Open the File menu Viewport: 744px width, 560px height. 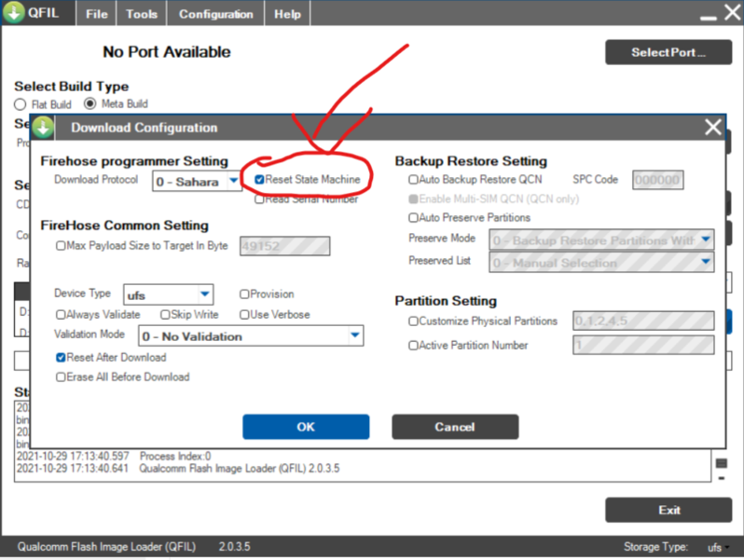(x=96, y=14)
